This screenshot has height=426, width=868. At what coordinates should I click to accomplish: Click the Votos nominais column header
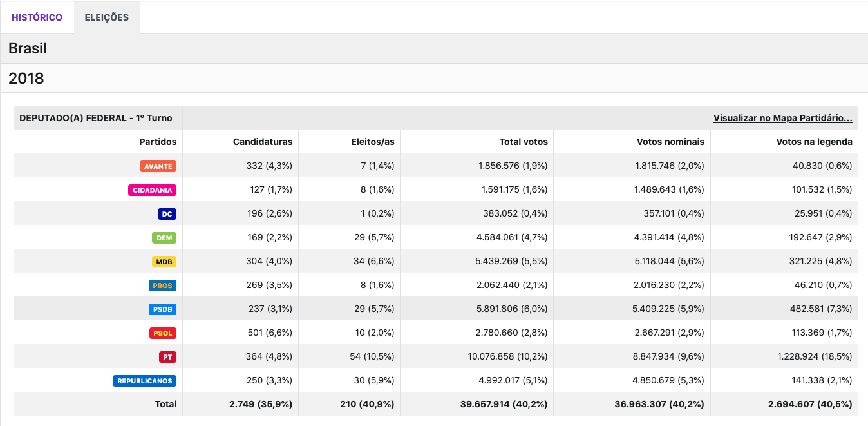point(670,142)
